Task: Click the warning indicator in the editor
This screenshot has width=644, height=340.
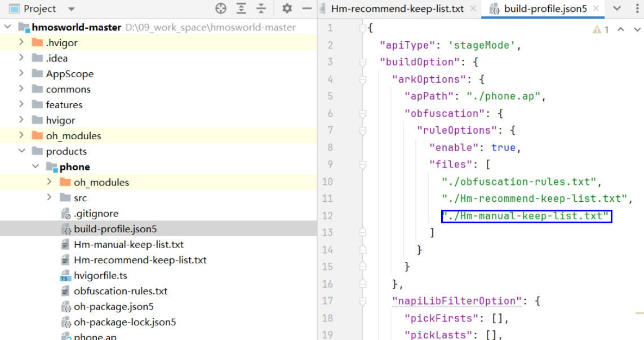Action: click(x=601, y=30)
